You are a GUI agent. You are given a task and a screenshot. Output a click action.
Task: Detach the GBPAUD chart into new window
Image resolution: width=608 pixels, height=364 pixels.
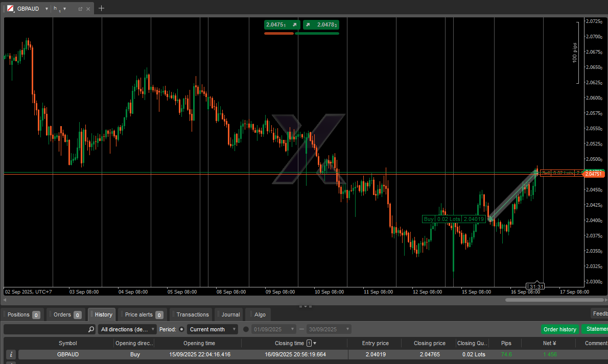80,9
